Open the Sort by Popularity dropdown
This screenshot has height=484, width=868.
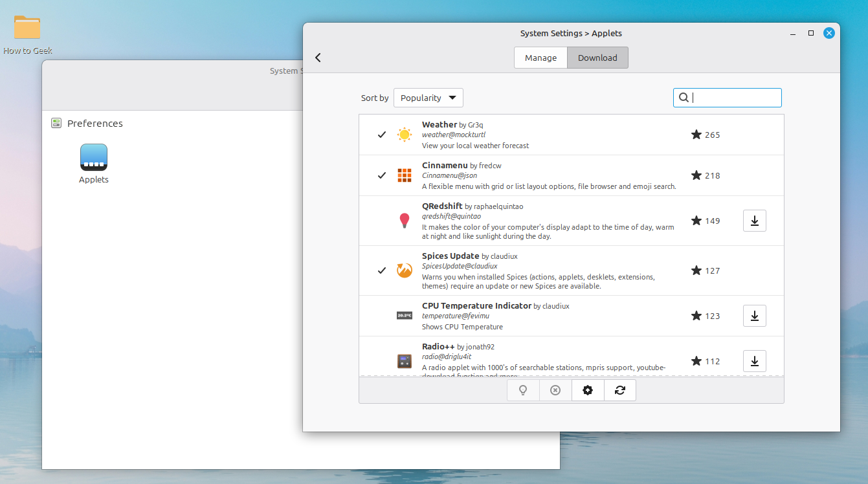point(428,98)
